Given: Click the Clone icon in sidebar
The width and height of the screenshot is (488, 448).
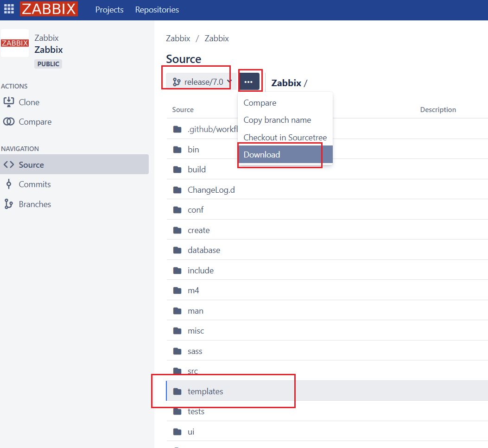Looking at the screenshot, I should tap(9, 102).
